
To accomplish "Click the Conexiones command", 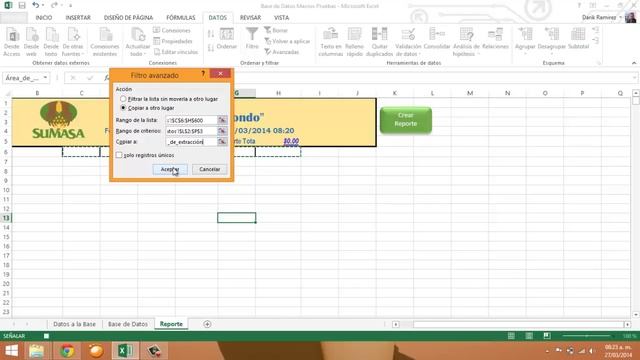I will [172, 30].
